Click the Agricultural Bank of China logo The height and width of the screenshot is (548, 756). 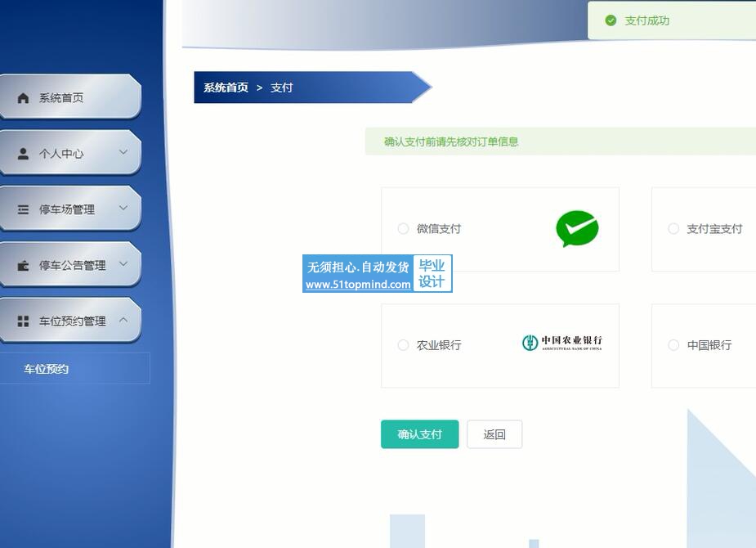(562, 343)
